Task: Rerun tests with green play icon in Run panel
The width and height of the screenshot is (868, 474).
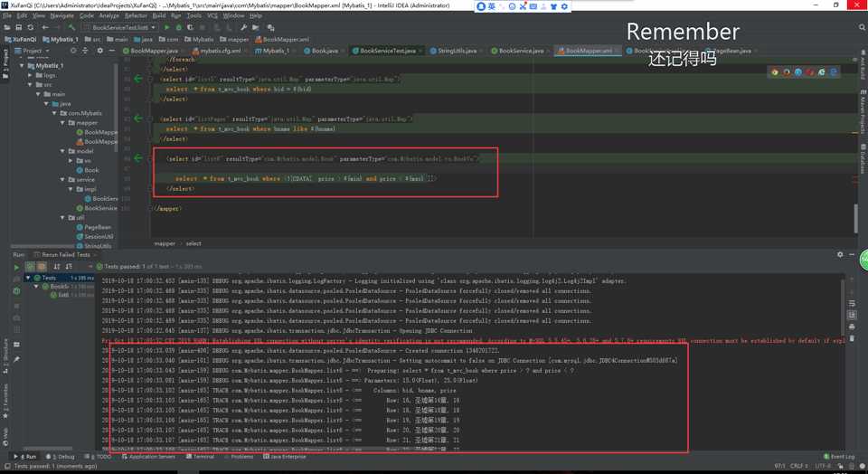Action: [x=16, y=267]
